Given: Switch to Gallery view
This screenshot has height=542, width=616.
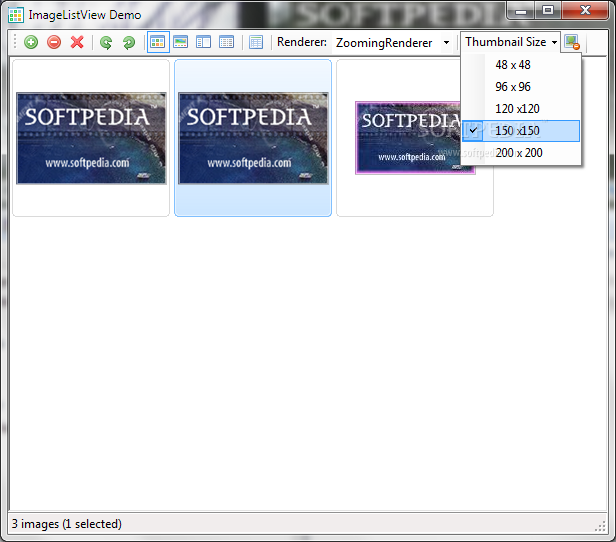Looking at the screenshot, I should [x=181, y=42].
